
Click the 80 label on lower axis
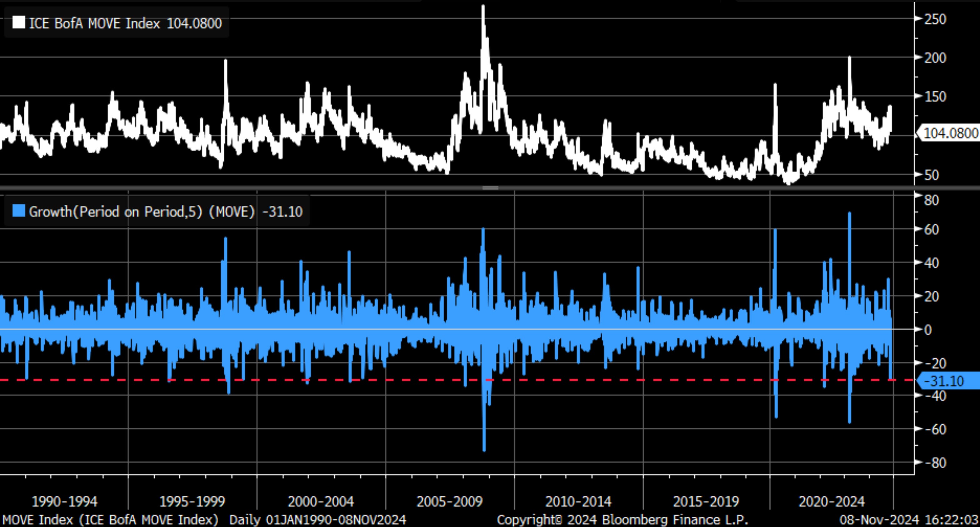931,200
